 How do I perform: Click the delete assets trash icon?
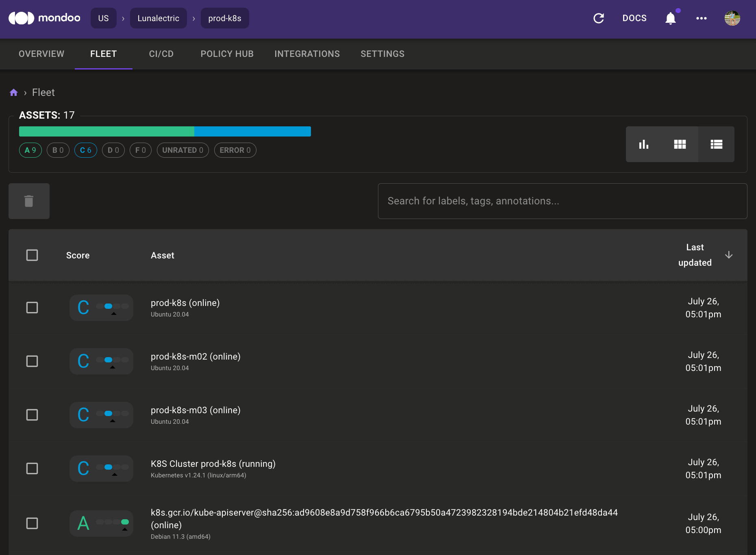point(28,201)
